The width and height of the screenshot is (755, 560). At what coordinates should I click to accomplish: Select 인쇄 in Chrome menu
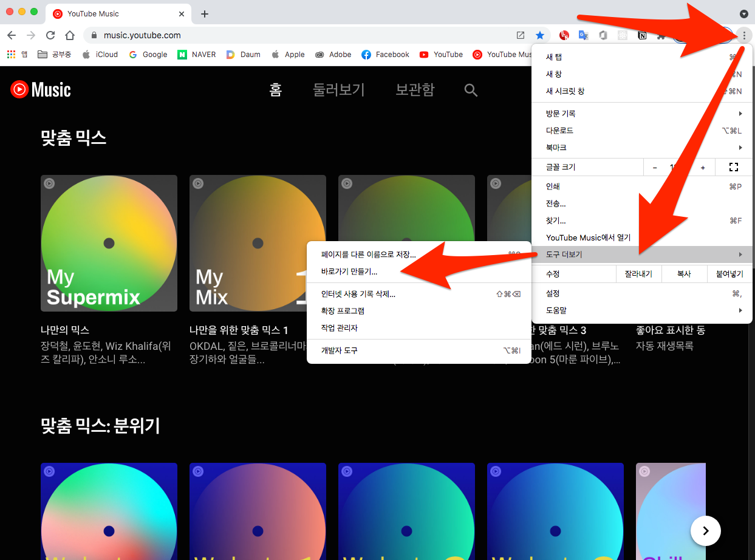click(x=642, y=186)
